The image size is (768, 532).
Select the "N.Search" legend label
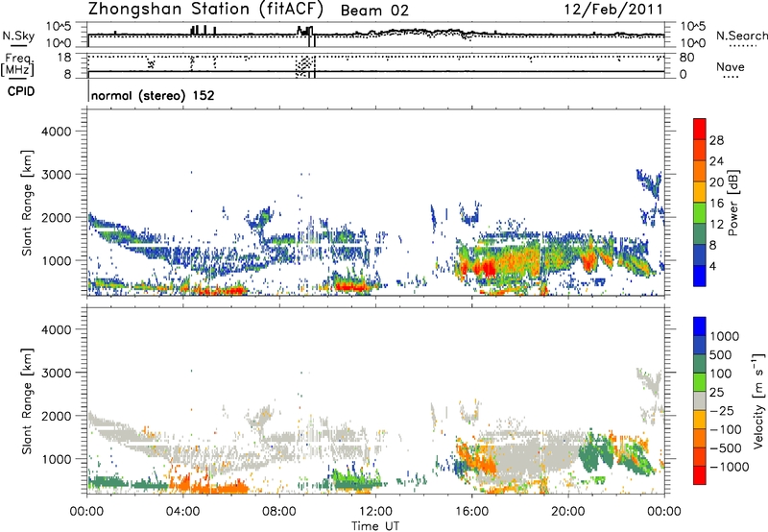tap(741, 36)
